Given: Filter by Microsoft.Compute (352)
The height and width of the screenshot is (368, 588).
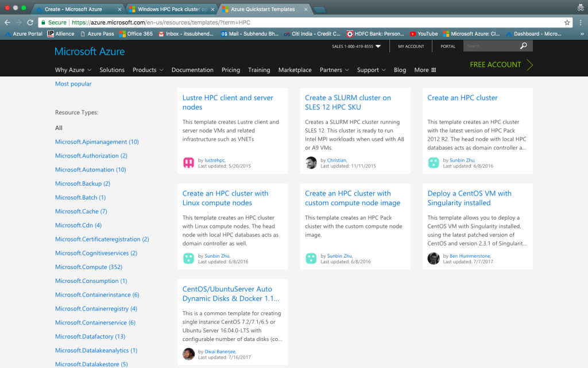Looking at the screenshot, I should (x=88, y=267).
